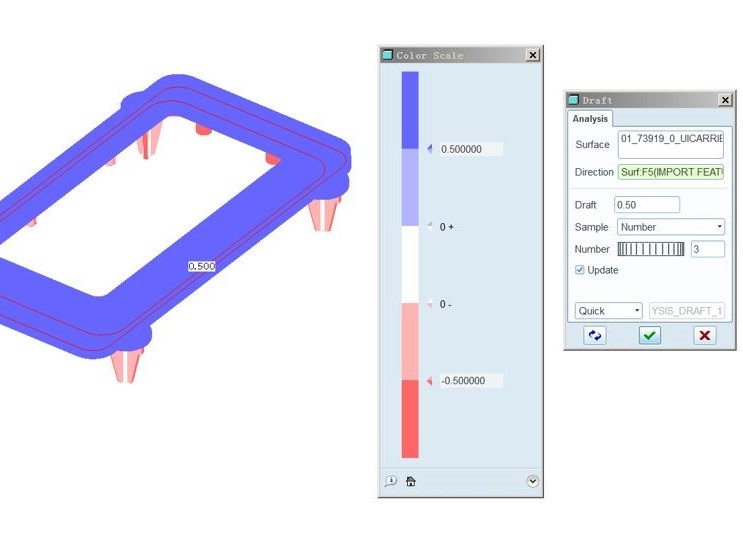Open the Sample dropdown showing Number

671,227
